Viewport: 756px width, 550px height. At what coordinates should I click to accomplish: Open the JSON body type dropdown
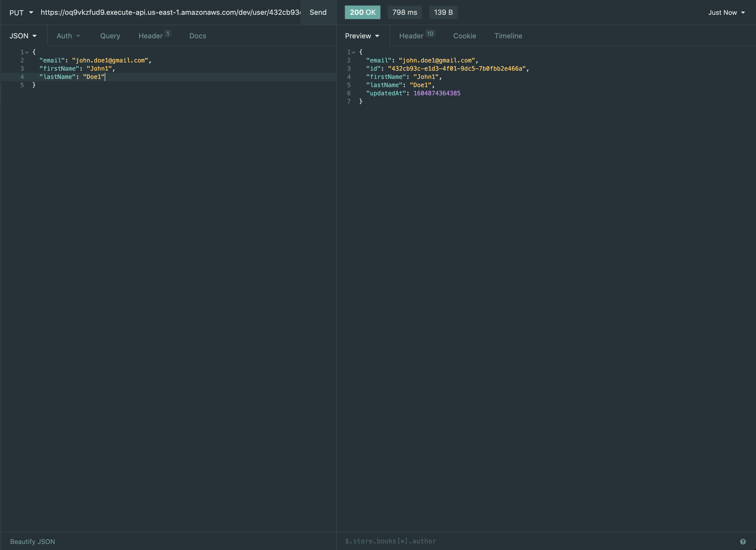(x=23, y=36)
